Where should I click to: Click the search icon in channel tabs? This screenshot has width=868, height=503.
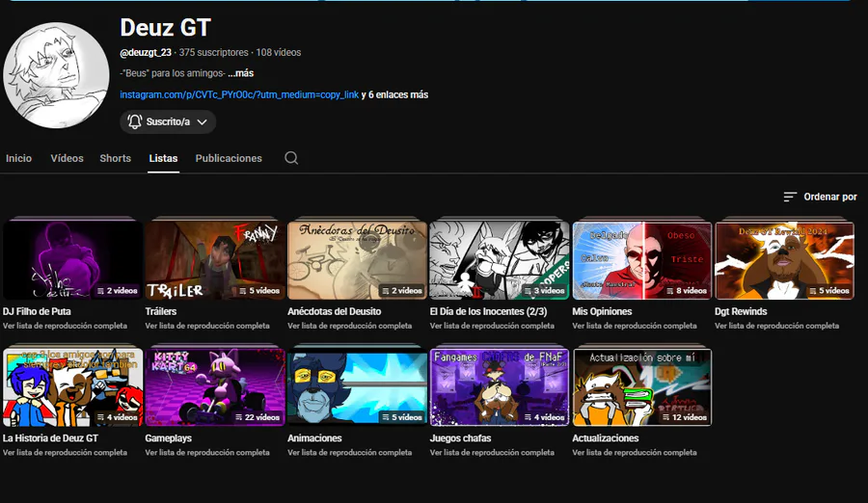point(291,158)
